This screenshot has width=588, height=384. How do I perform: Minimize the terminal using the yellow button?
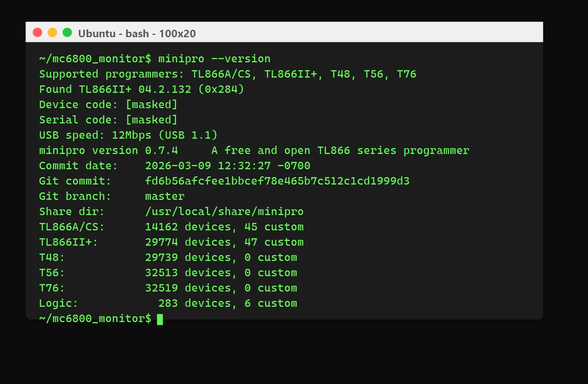pos(53,33)
